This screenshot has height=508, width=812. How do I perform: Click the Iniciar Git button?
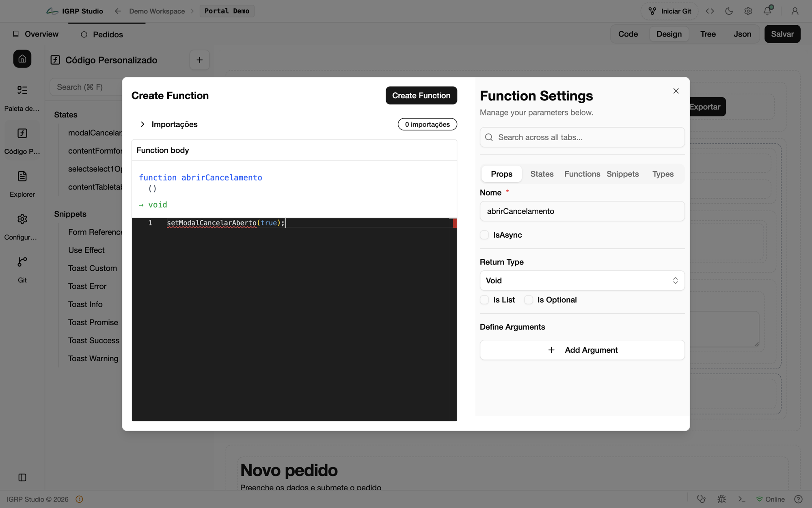click(669, 11)
